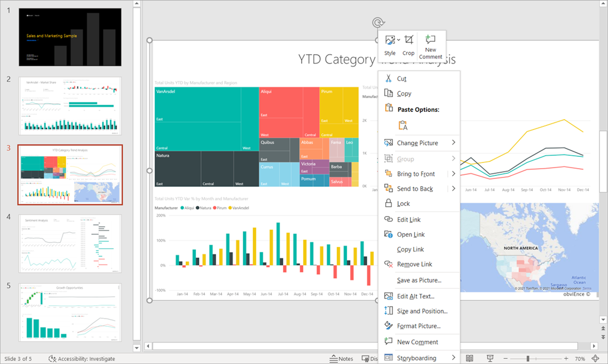Open Size and Position settings
The width and height of the screenshot is (608, 364).
pos(422,311)
